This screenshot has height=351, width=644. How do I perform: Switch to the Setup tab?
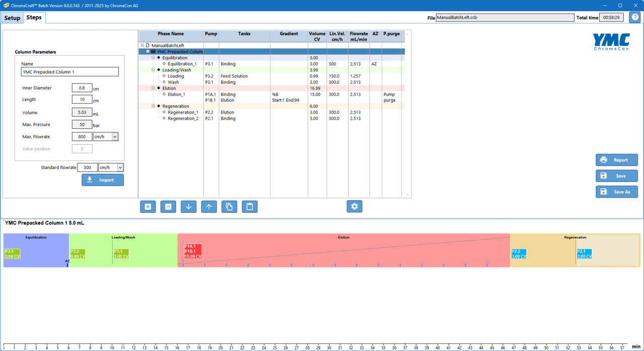(x=12, y=18)
